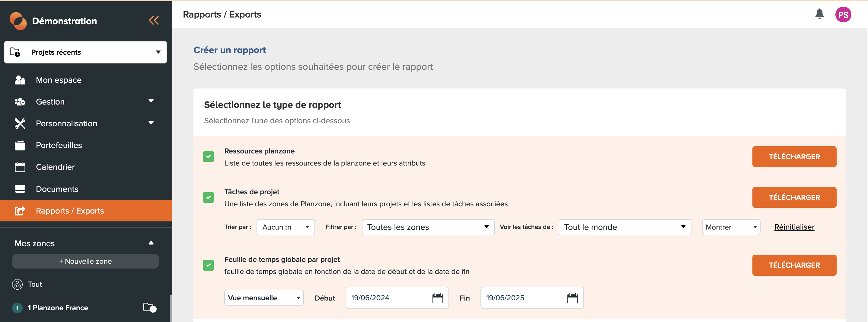Open the Trier par 'Aucun tri' dropdown

(x=286, y=227)
